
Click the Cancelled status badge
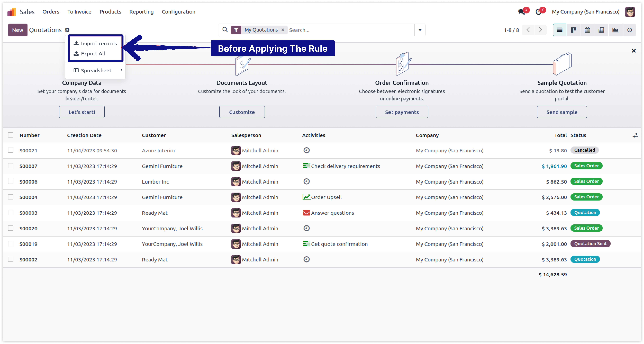pos(584,150)
